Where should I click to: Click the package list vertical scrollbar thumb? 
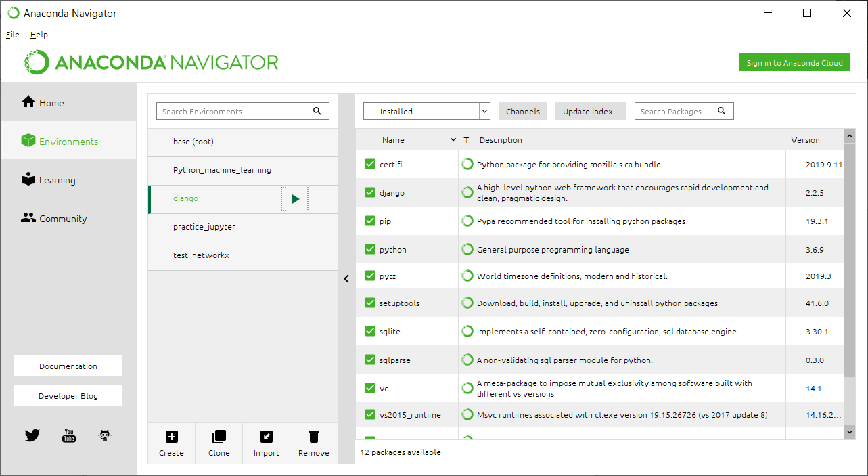[850, 260]
